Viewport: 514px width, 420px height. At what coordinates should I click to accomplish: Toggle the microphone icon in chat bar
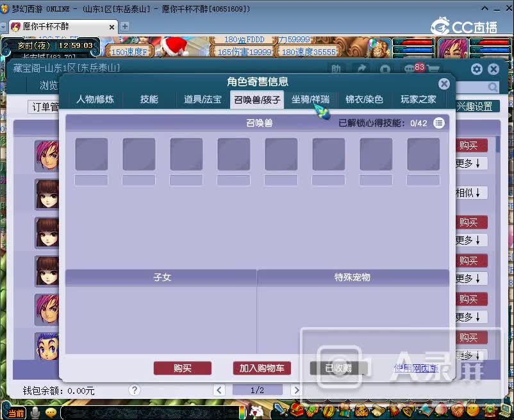click(x=35, y=412)
